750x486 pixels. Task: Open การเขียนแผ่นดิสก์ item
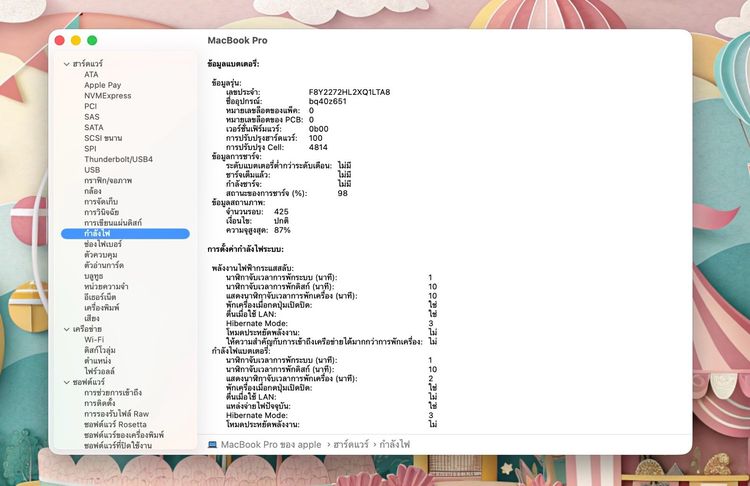point(113,222)
